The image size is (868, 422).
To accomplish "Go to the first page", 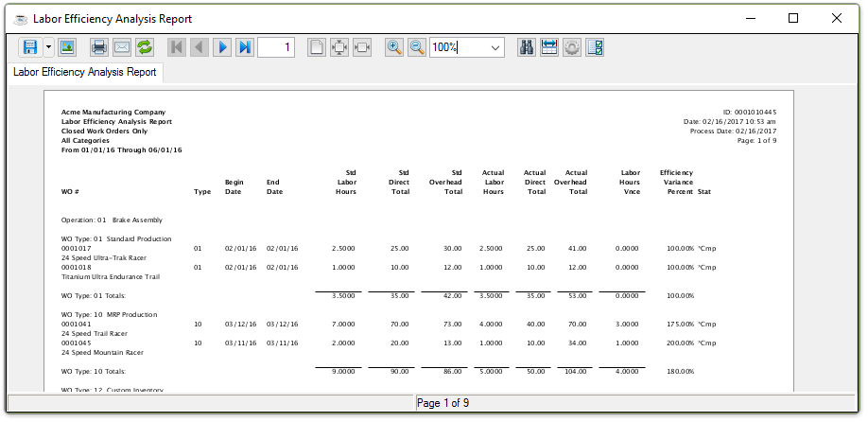I will (x=177, y=47).
